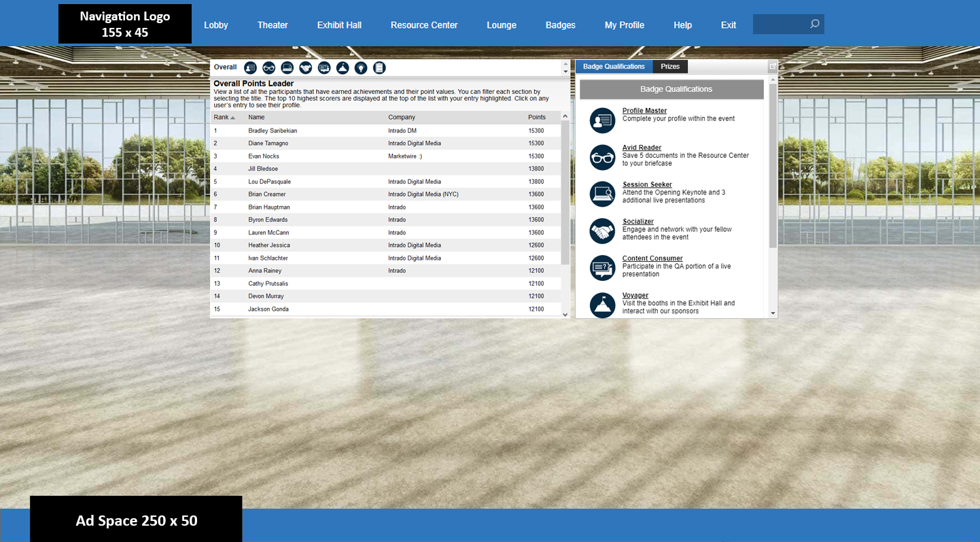Open the Exhibit Hall navigation item
980x542 pixels.
click(339, 25)
